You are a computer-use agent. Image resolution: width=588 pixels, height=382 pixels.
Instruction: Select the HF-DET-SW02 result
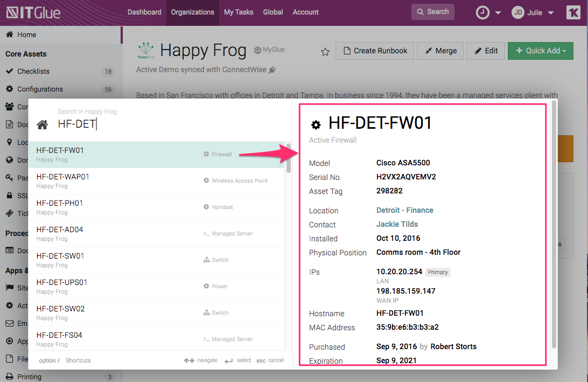point(156,312)
